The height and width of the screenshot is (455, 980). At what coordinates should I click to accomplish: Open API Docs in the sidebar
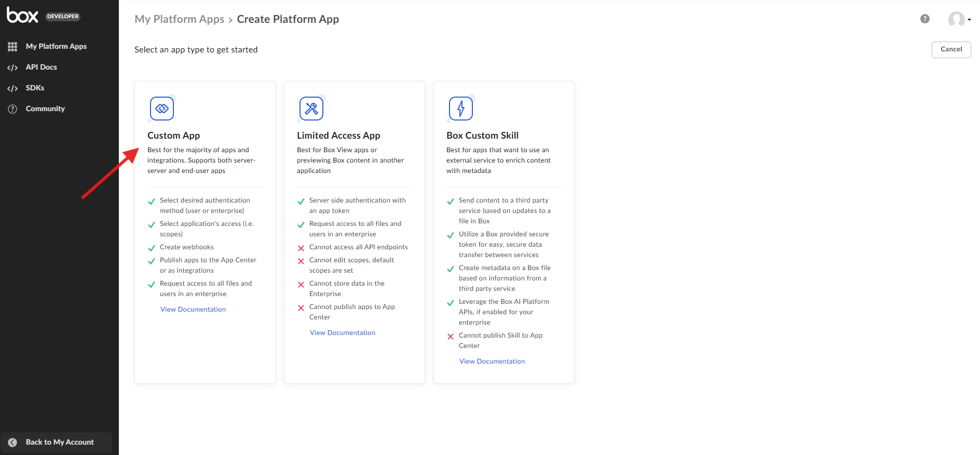[42, 67]
